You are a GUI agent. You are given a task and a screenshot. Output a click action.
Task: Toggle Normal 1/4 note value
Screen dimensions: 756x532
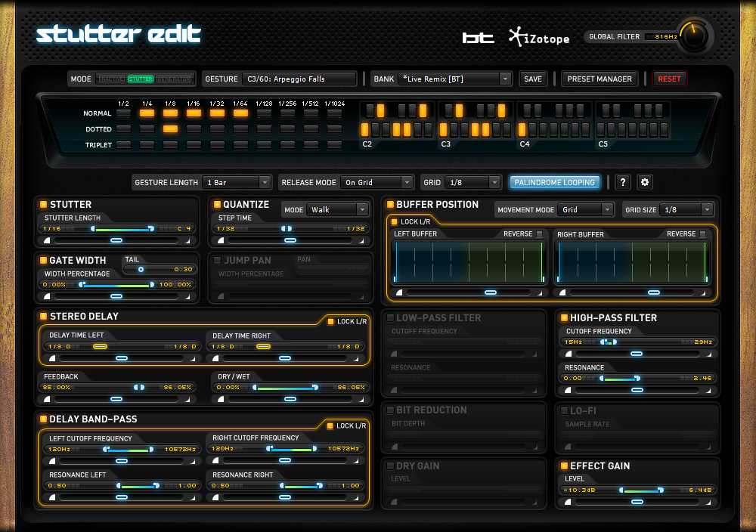tap(147, 113)
